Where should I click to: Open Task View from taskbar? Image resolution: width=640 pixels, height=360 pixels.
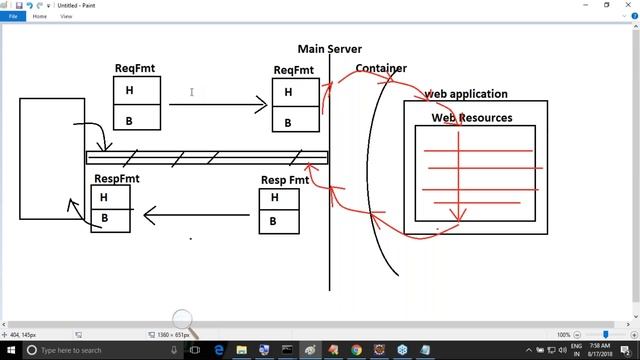(x=195, y=350)
